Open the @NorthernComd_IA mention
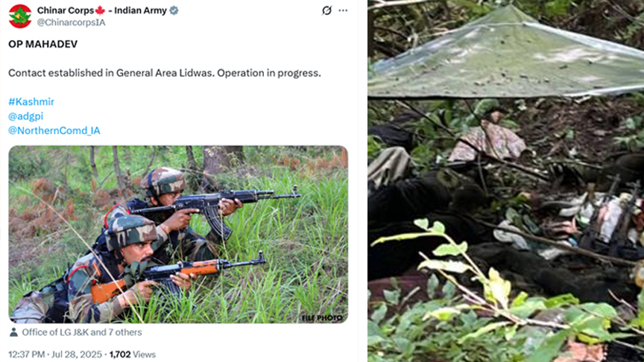This screenshot has width=644, height=362. coord(54,130)
